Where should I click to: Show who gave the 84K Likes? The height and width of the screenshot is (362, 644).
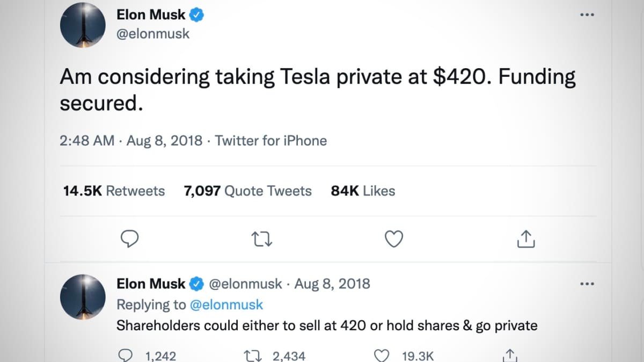click(363, 191)
